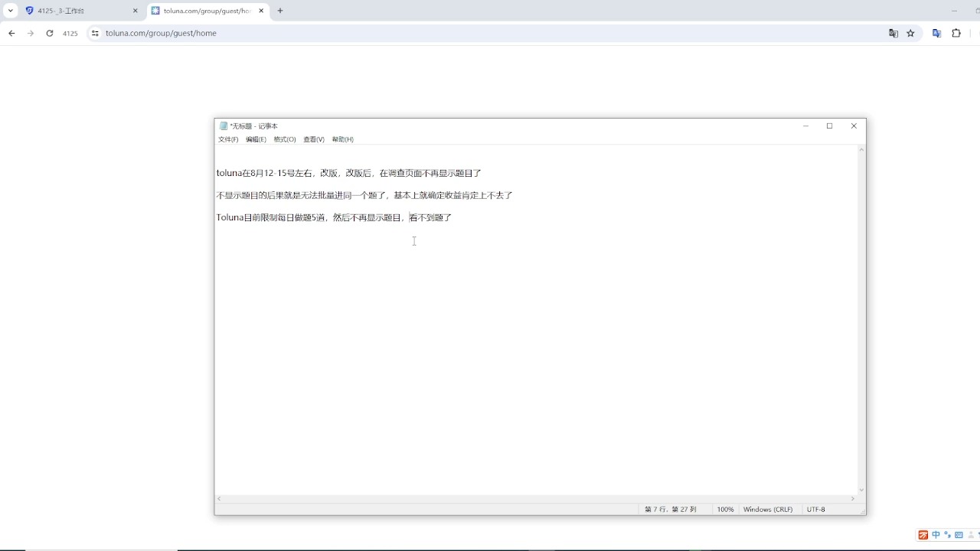Click 'Windows (CRLF)' status bar entry

pyautogui.click(x=768, y=509)
